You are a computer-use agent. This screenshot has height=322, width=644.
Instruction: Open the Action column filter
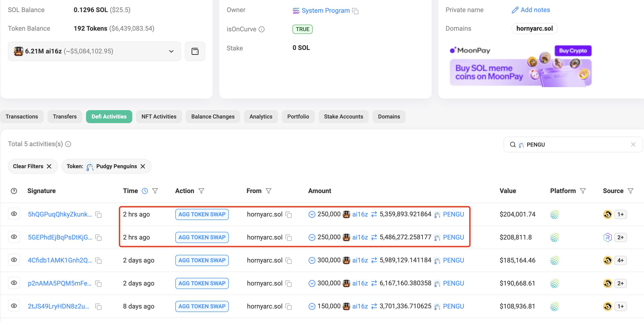click(201, 191)
